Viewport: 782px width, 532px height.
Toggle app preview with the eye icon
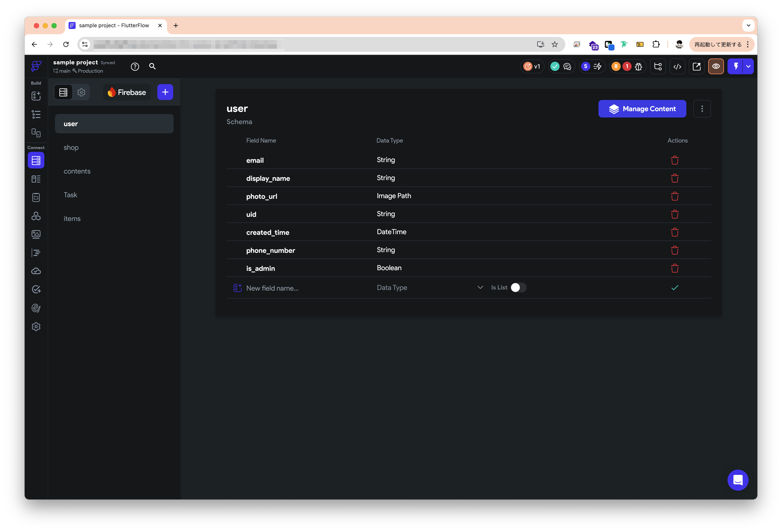[716, 66]
